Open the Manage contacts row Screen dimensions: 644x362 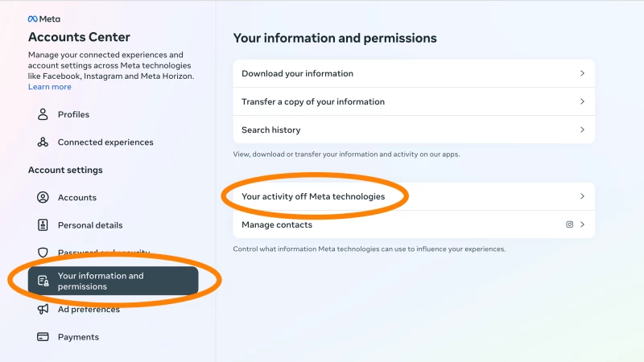click(x=277, y=225)
